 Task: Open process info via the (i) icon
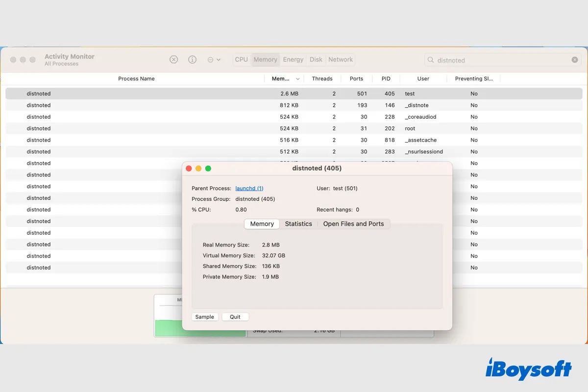(193, 59)
